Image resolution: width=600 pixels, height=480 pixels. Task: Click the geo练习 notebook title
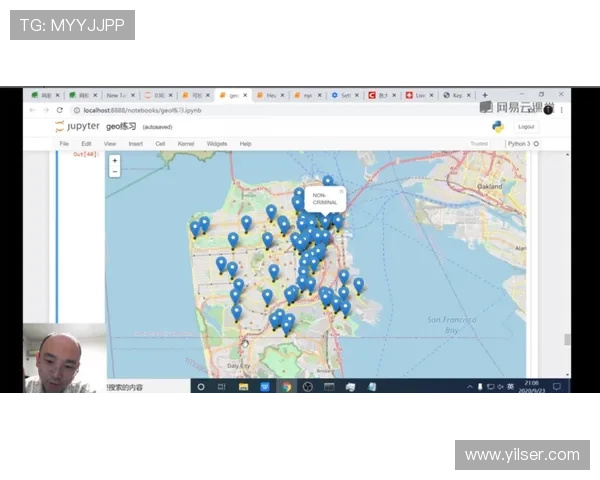pos(121,127)
